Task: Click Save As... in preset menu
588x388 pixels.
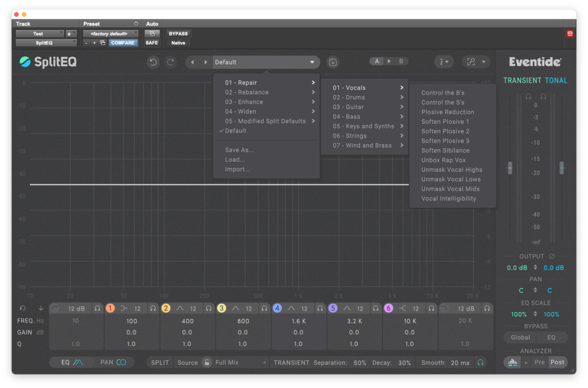Action: pos(239,150)
